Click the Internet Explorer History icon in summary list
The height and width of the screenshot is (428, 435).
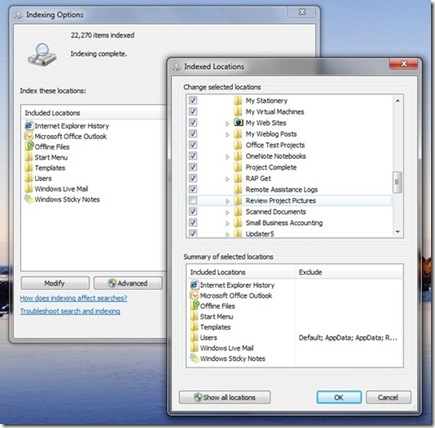[x=194, y=285]
